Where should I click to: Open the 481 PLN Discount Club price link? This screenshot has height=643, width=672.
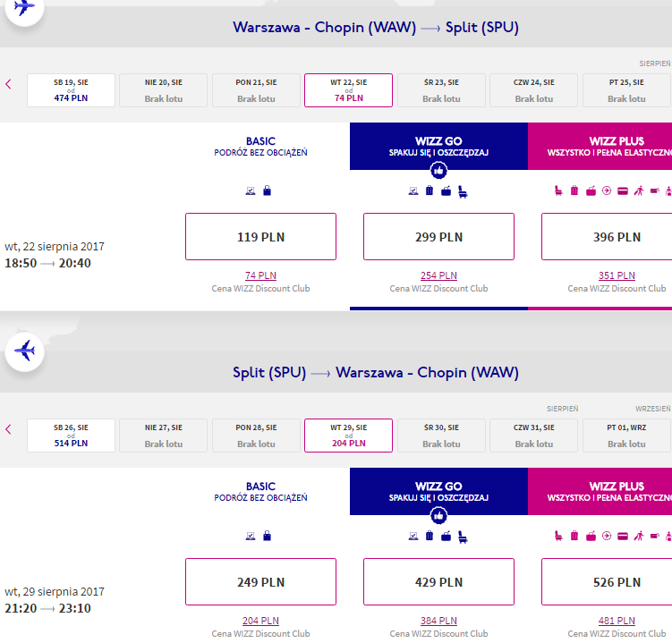(x=617, y=621)
